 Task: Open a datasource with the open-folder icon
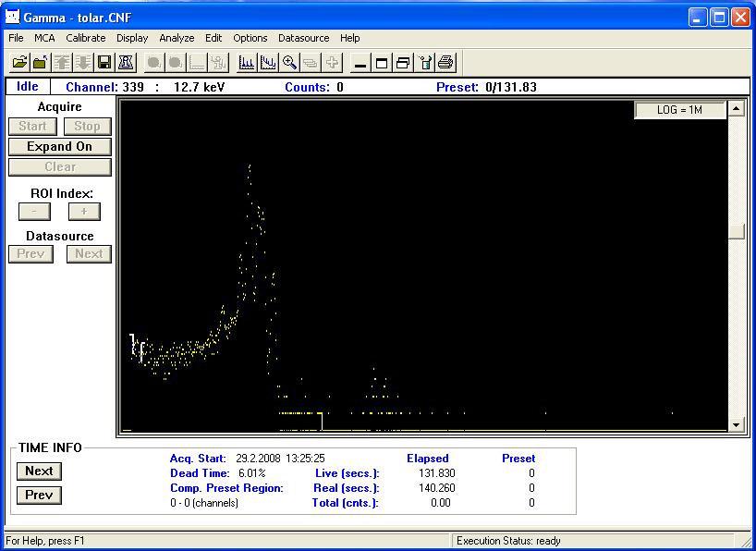point(19,63)
